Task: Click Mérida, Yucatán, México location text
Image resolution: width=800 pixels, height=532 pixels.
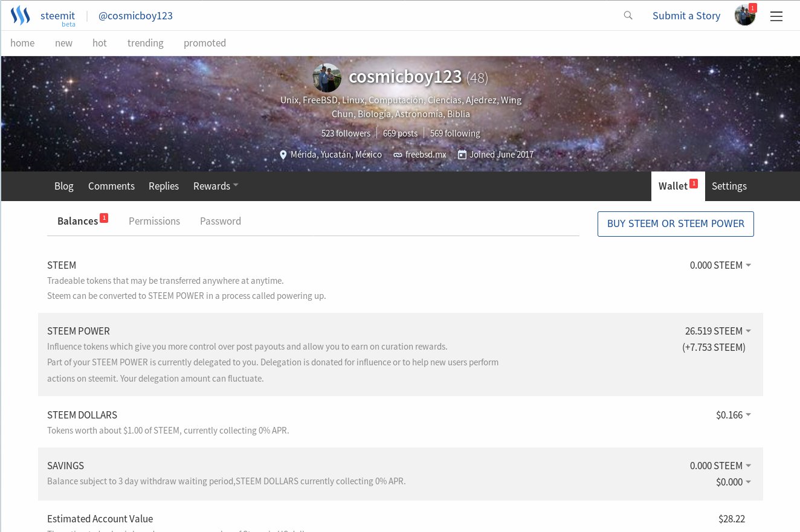Action: tap(336, 155)
